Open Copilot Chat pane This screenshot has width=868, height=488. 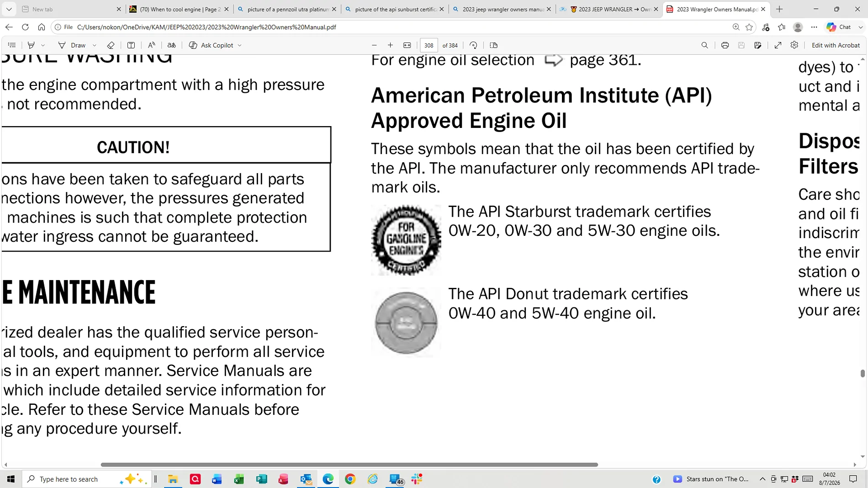tap(840, 27)
